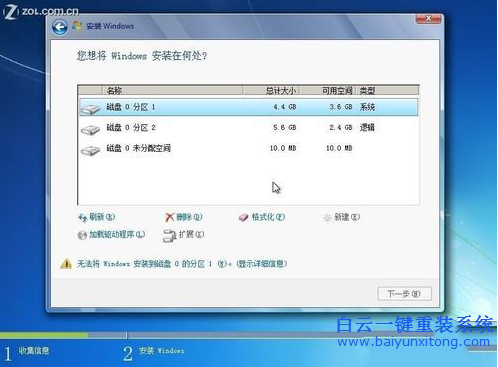Image resolution: width=498 pixels, height=367 pixels.
Task: Click the 5.6 GB total size cell
Action: [285, 128]
